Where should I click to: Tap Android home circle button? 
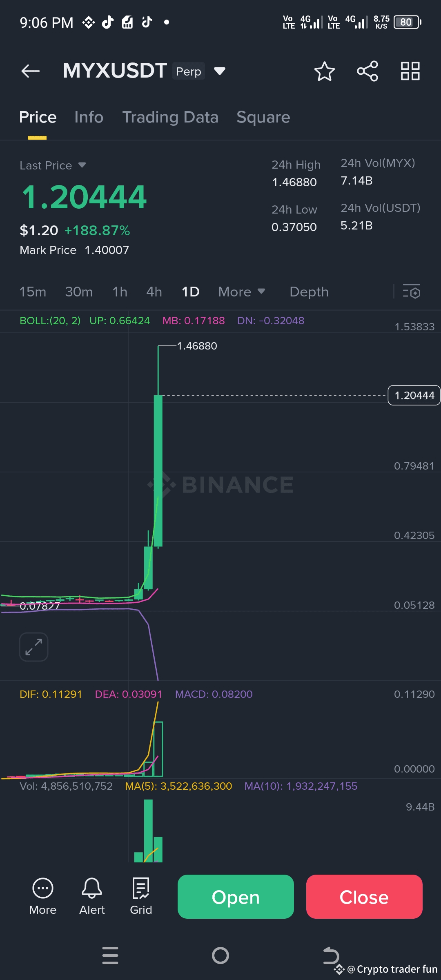click(220, 955)
